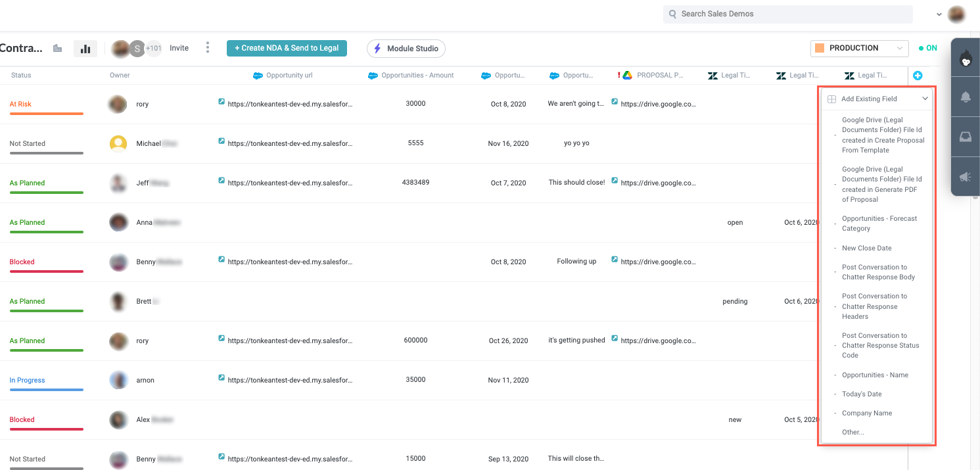Open the bar chart view icon
Viewport: 980px width, 470px height.
pos(85,49)
